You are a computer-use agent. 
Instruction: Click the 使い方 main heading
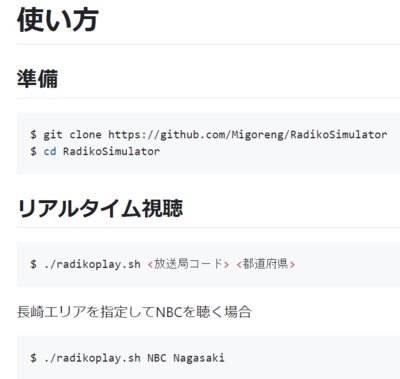click(x=58, y=20)
